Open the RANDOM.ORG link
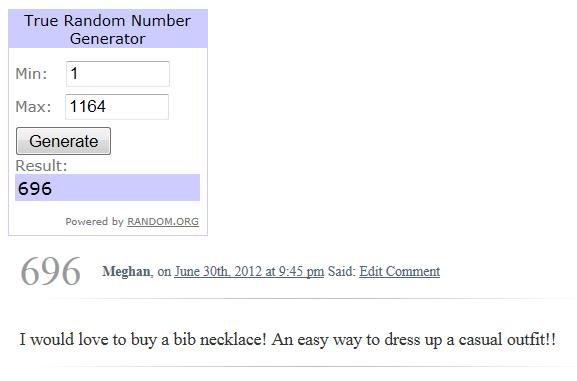The height and width of the screenshot is (381, 577). 163,222
